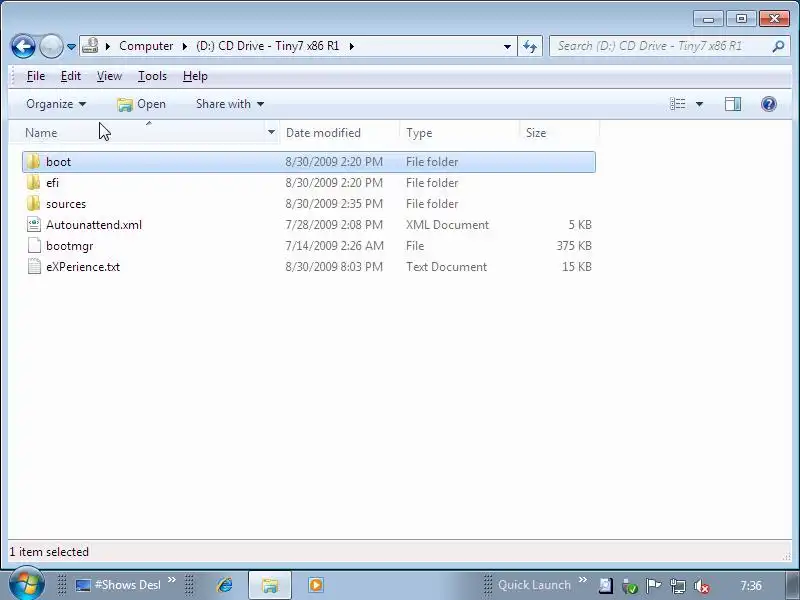Open the File menu

coord(36,76)
